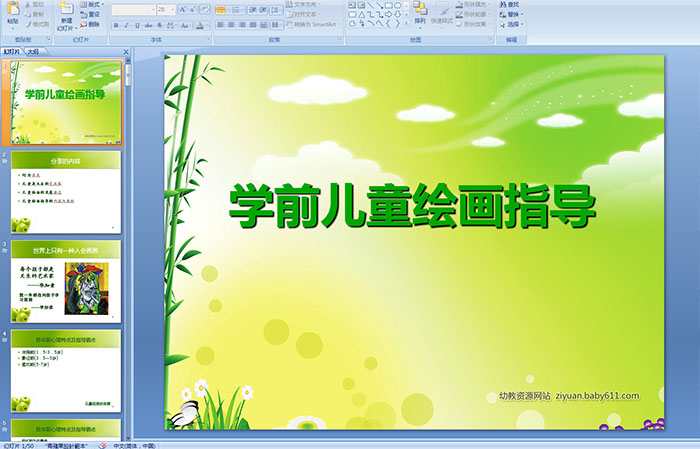Select the Oval shape in the gallery

pos(397,5)
